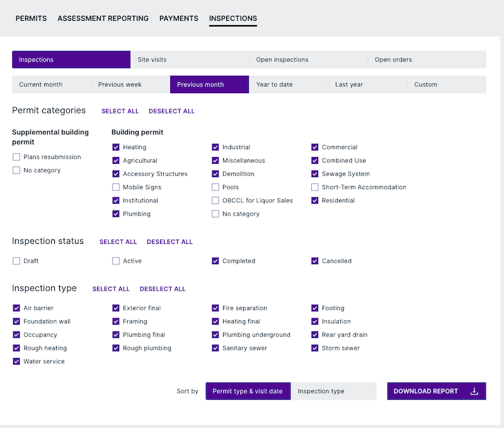The height and width of the screenshot is (428, 504).
Task: Uncheck the Heating permit category
Action: (116, 147)
